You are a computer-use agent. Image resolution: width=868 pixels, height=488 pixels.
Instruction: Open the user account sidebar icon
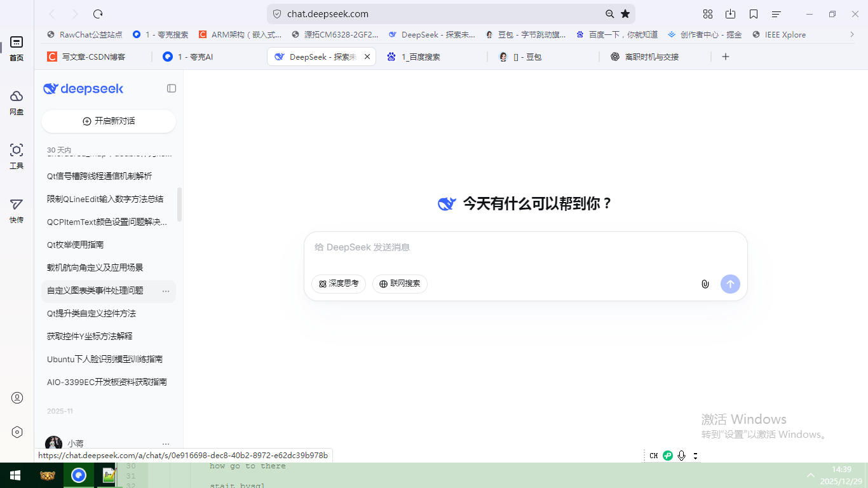point(17,398)
